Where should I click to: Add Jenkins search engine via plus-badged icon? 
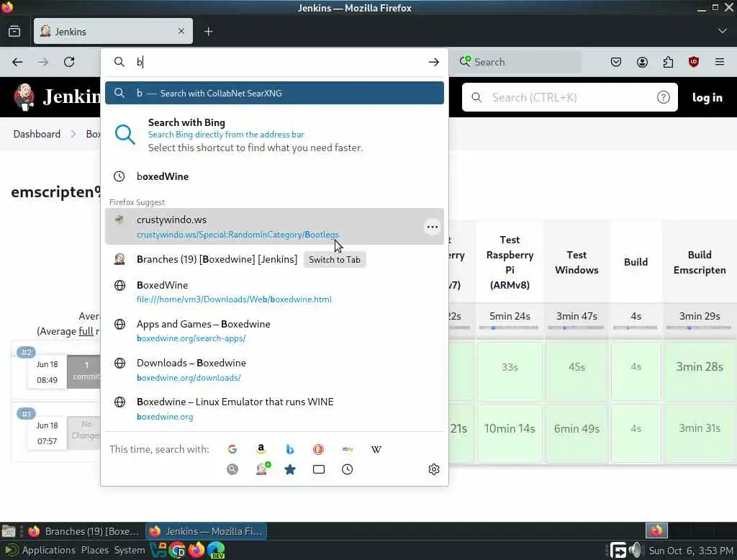click(x=262, y=469)
